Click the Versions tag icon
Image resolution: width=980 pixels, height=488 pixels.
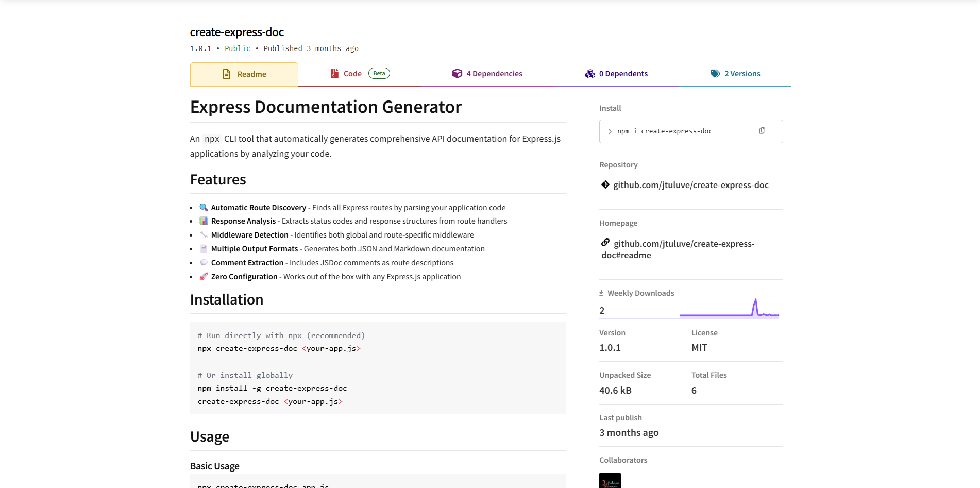click(x=715, y=73)
